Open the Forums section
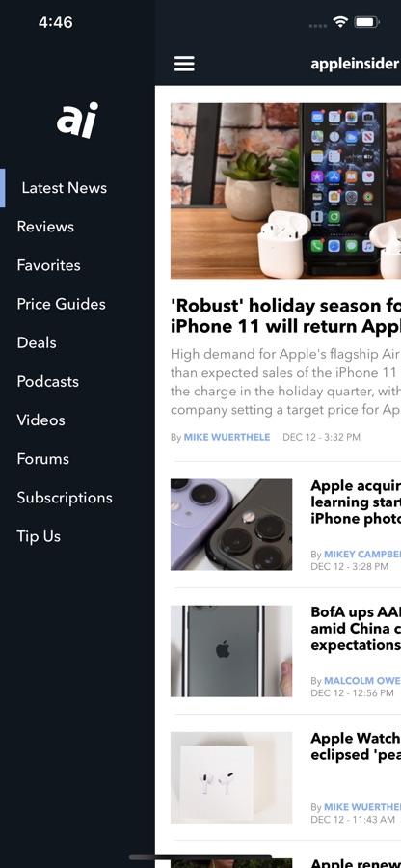Viewport: 401px width, 868px height. pos(43,459)
